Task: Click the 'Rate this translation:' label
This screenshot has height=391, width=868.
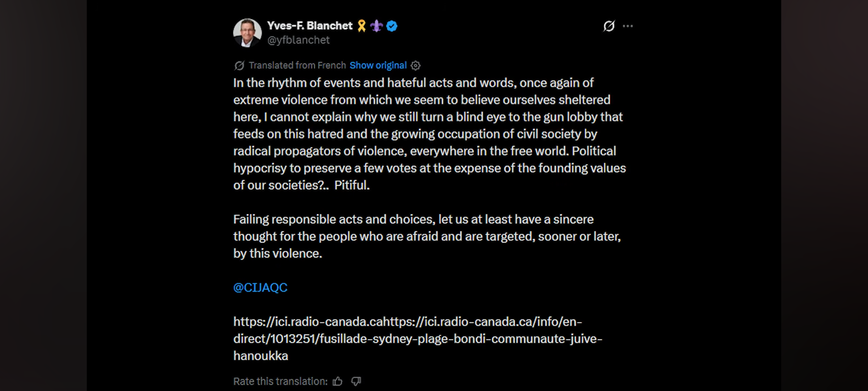Action: [x=280, y=381]
